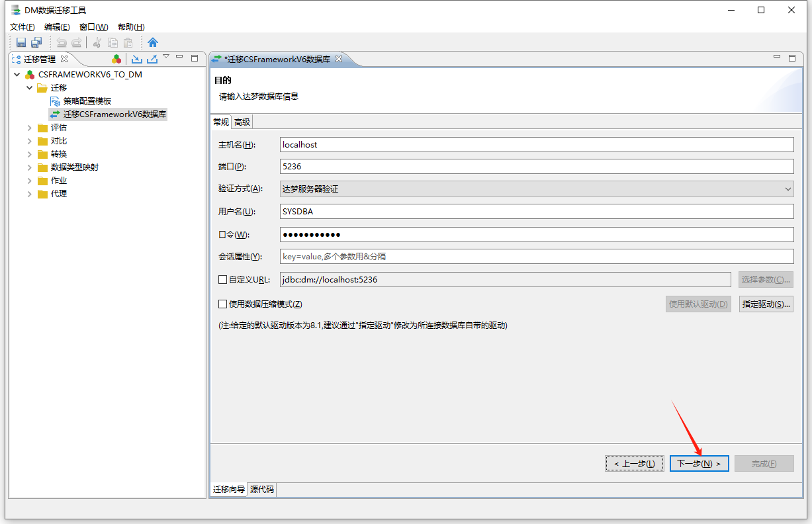Switch to the 高级 tab
The width and height of the screenshot is (812, 524).
coord(242,122)
